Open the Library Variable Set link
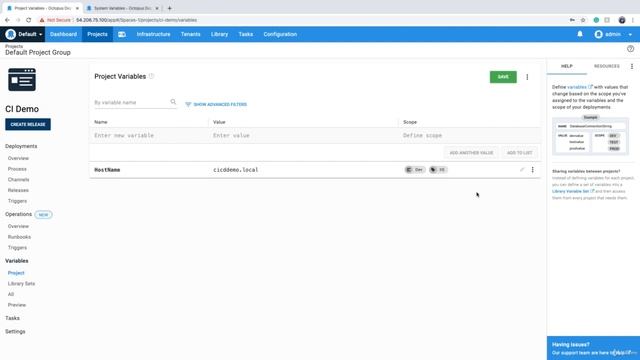Screen dimensions: 640x360 point(573,191)
